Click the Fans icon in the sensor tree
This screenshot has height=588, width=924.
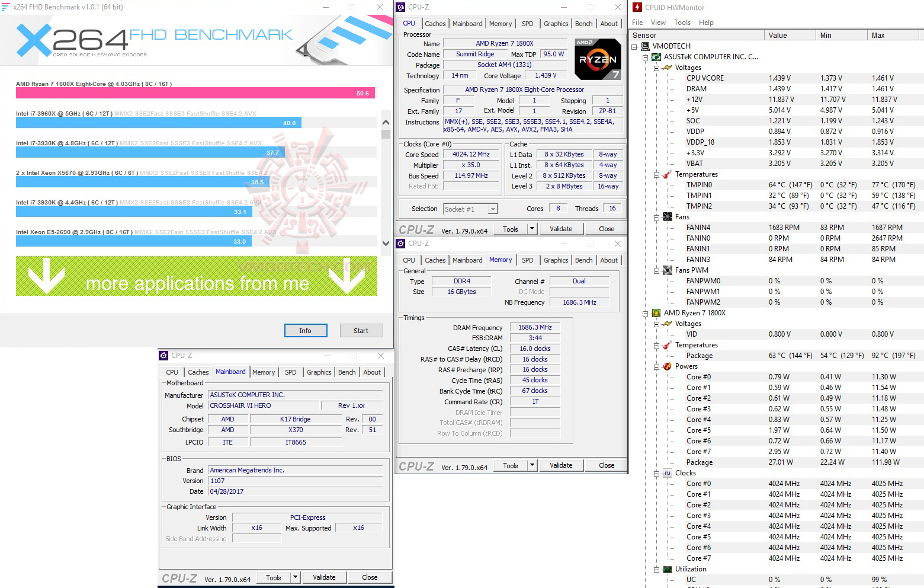click(x=668, y=217)
